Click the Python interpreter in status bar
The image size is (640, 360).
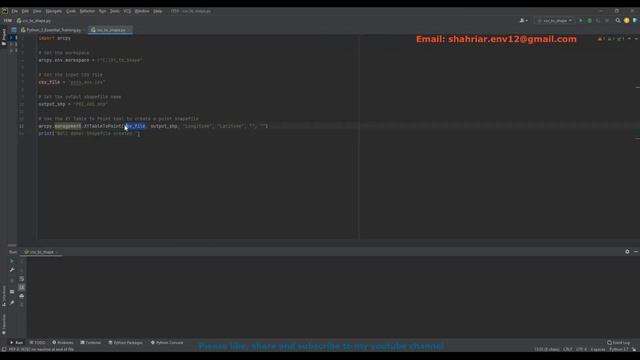[x=619, y=349]
